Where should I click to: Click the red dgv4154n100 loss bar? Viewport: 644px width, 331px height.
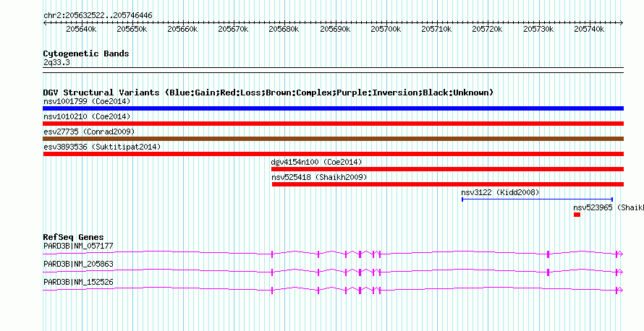(447, 169)
